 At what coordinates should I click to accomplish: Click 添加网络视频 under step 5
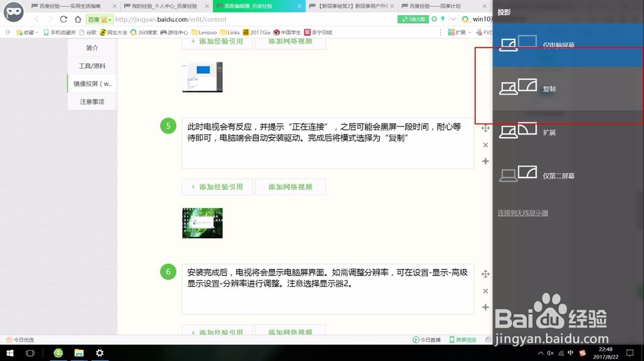pos(290,187)
